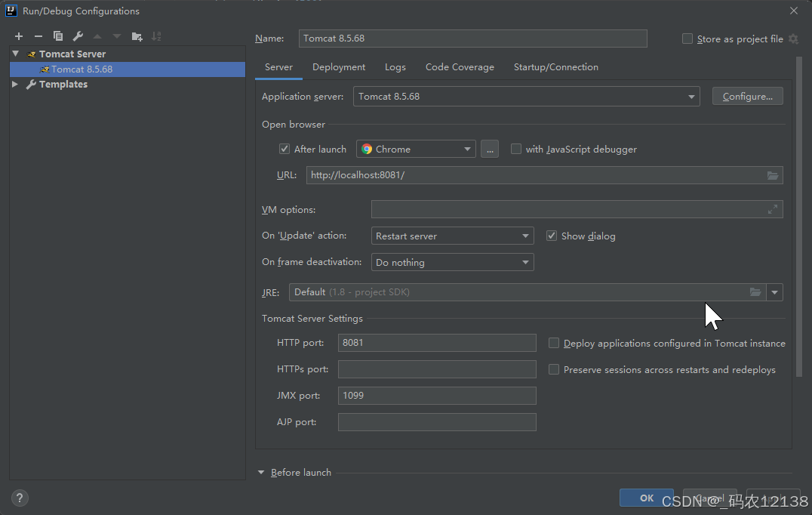Click the VM options field
This screenshot has width=812, height=515.
point(577,209)
